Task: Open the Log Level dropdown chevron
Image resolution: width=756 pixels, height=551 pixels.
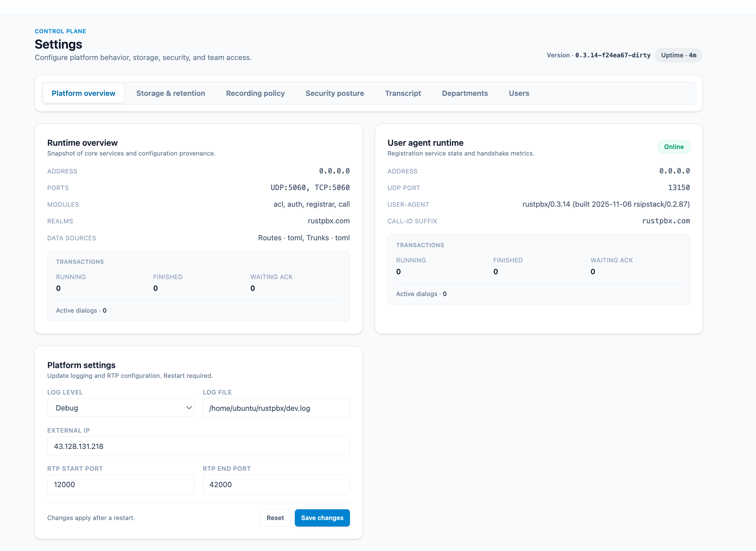Action: tap(189, 408)
